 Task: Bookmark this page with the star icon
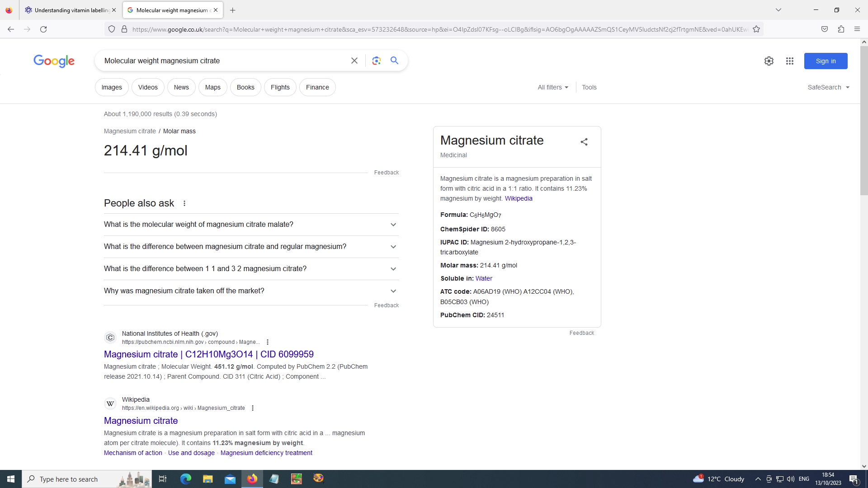click(756, 29)
